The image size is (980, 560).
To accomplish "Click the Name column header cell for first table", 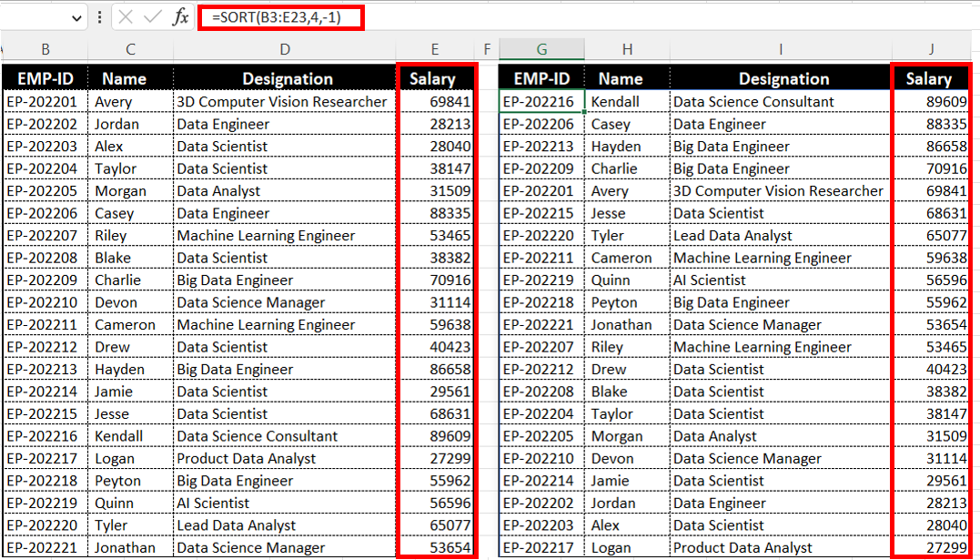I will coord(129,78).
